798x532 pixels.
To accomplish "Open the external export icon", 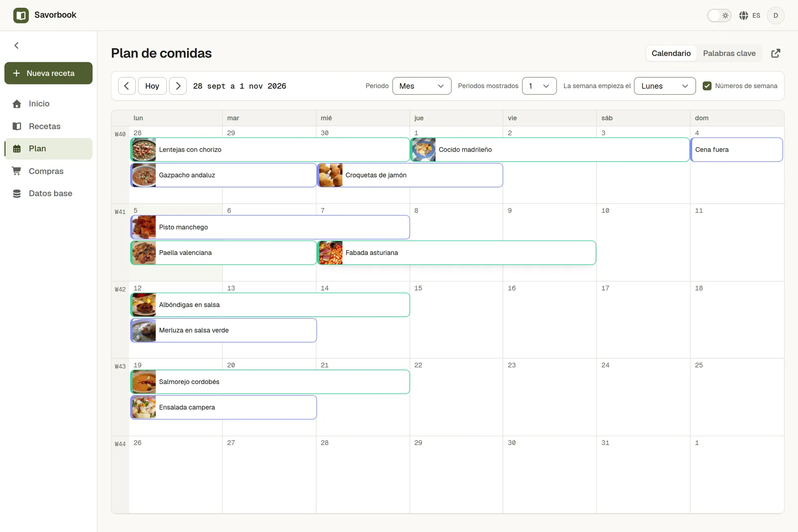I will click(x=776, y=53).
